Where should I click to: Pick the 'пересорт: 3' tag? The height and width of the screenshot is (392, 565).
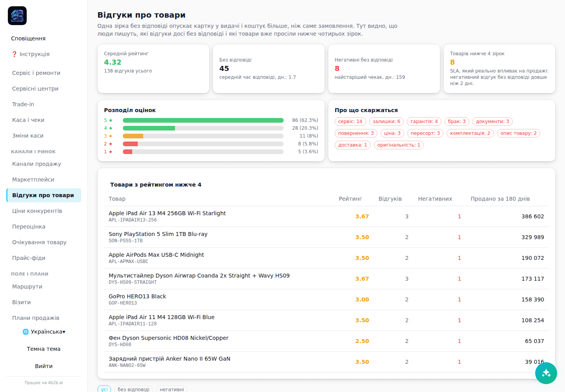coord(425,133)
